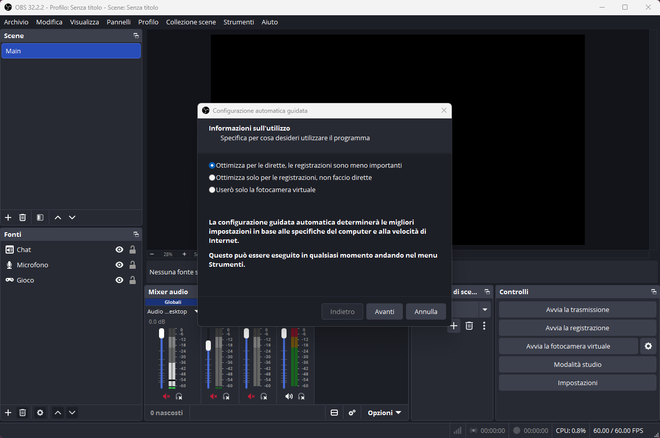Close the Configurazione automatica guidata dialog
660x438 pixels.
(444, 110)
